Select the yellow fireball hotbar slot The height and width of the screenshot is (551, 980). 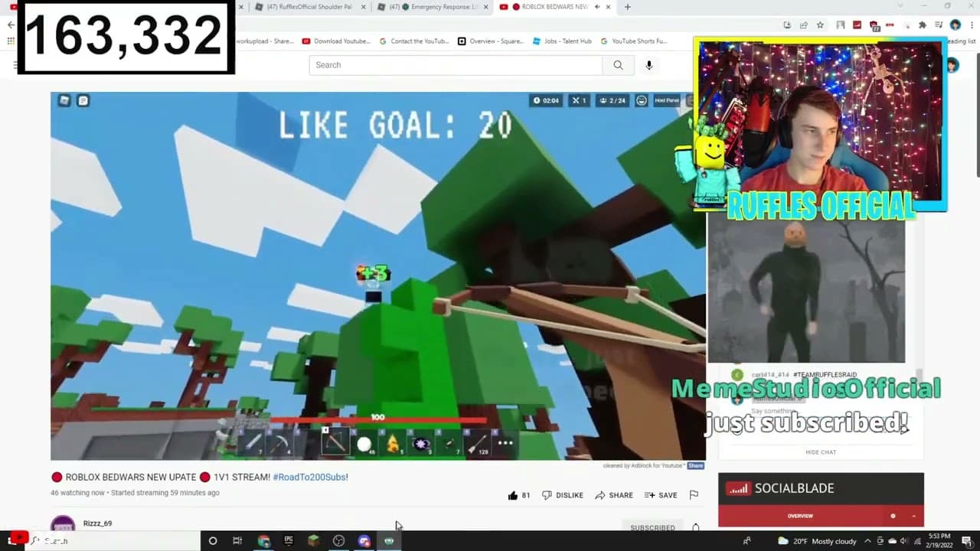(391, 444)
